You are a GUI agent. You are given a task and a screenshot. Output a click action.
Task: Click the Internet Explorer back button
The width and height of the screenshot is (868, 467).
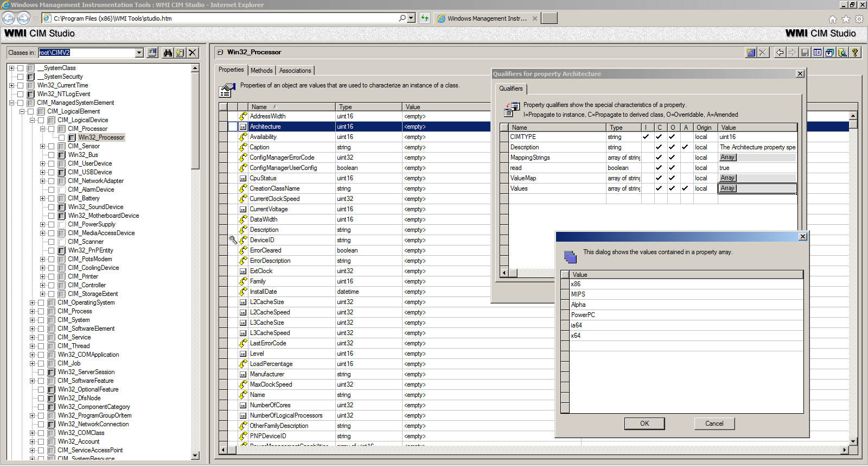[x=9, y=18]
